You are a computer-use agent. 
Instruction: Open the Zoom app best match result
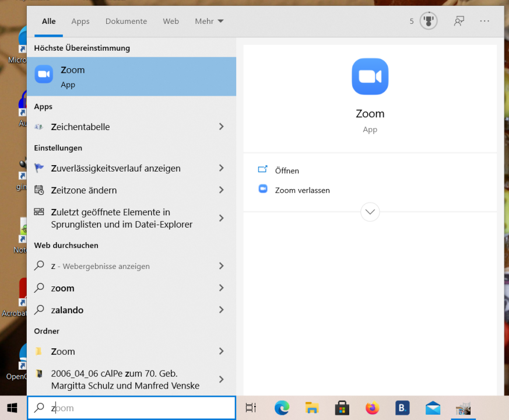coord(131,76)
